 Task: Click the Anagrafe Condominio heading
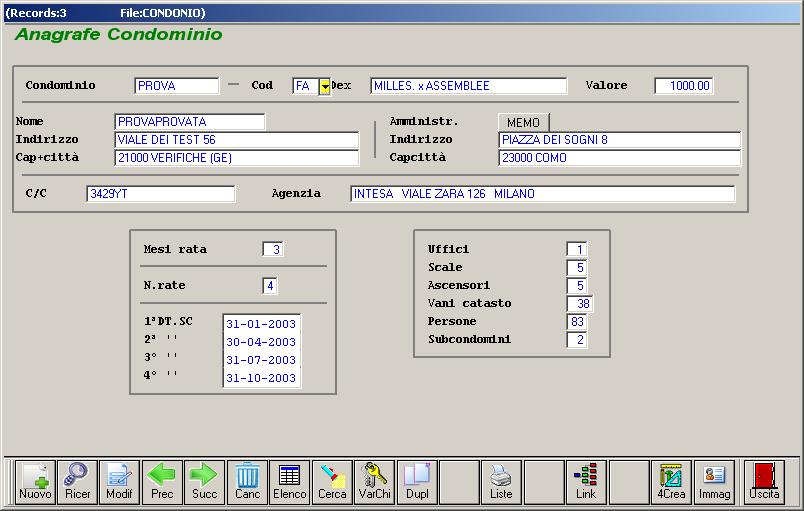pos(118,34)
